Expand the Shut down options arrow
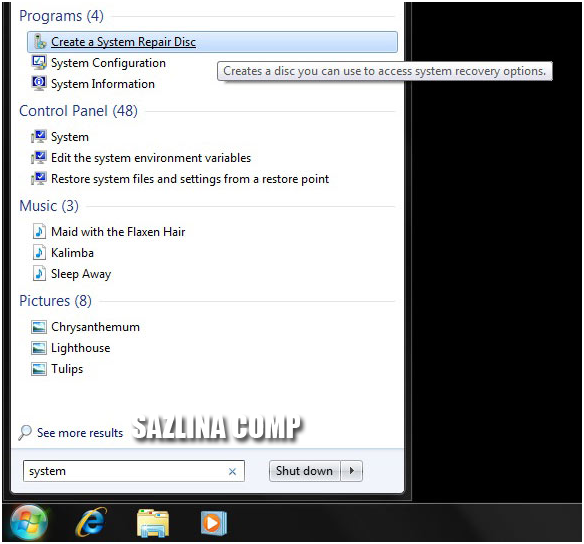584x544 pixels. coord(352,471)
